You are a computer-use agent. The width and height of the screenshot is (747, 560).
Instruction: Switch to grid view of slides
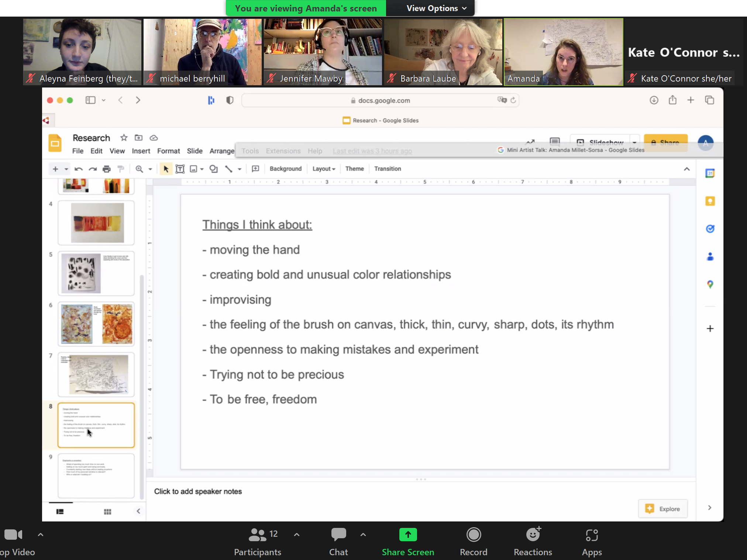click(107, 512)
